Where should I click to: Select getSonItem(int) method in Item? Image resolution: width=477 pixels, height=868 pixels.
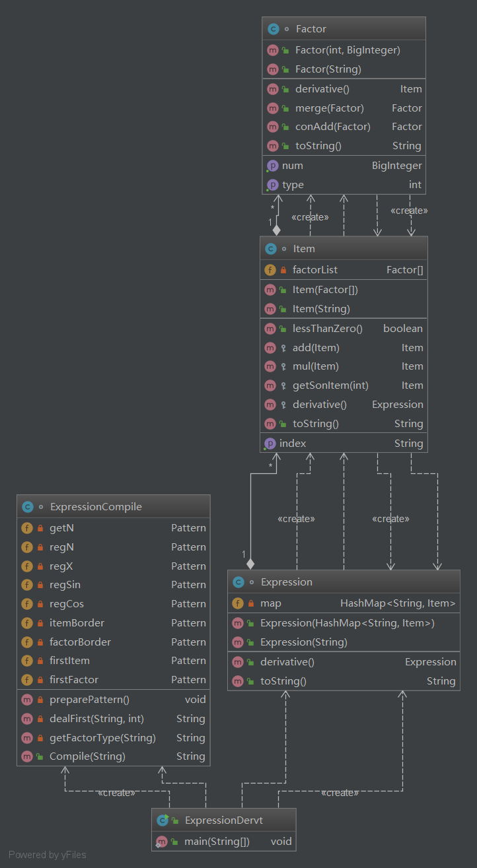pos(330,385)
